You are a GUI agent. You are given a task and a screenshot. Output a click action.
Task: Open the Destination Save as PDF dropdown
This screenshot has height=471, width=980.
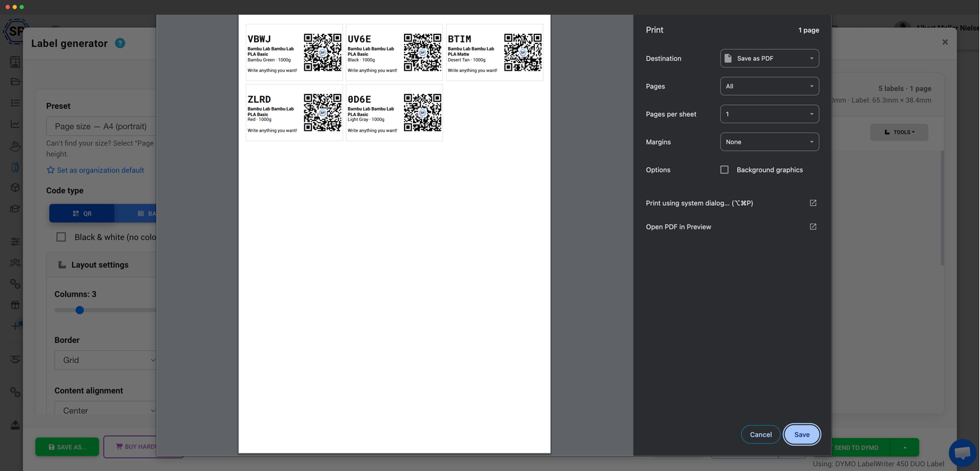coord(769,58)
